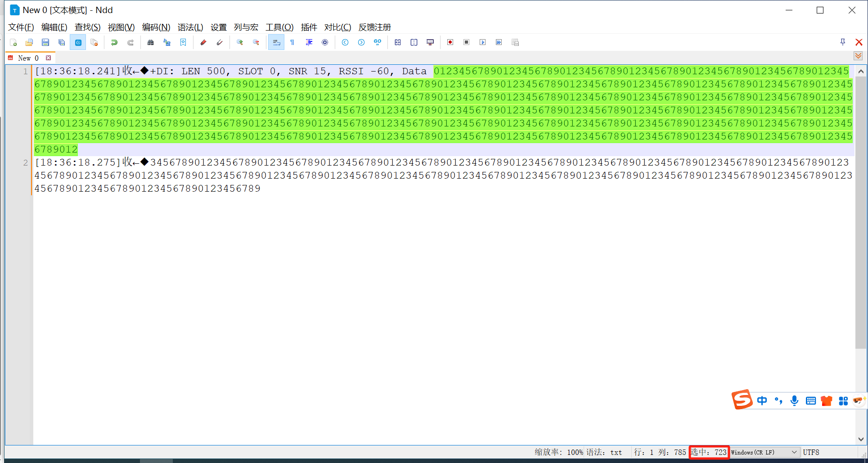Viewport: 868px width, 463px height.
Task: Click the bookmark star icon
Action: [183, 42]
